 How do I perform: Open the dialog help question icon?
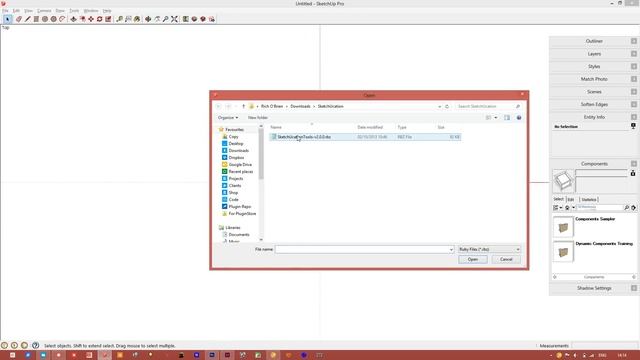point(519,118)
